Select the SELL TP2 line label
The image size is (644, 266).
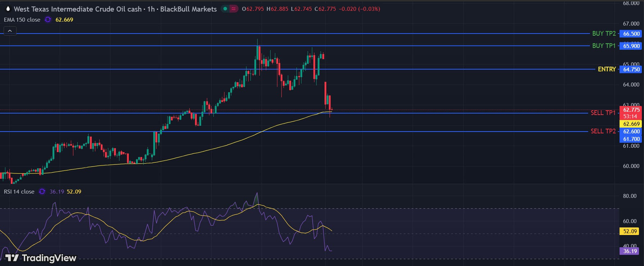(603, 131)
